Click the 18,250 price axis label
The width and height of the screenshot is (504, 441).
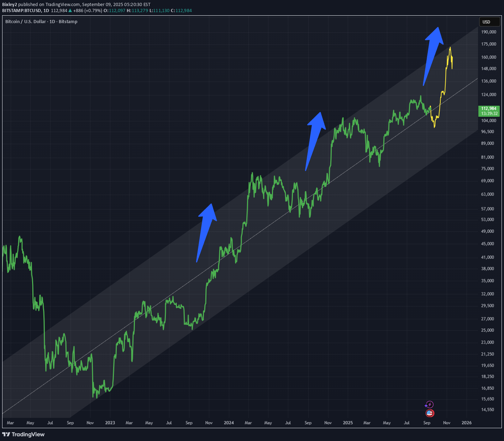click(x=488, y=377)
